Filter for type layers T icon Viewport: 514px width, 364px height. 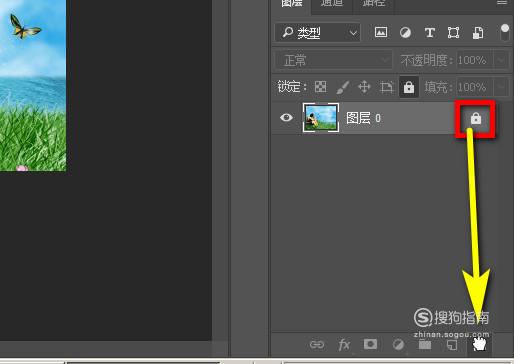[430, 33]
